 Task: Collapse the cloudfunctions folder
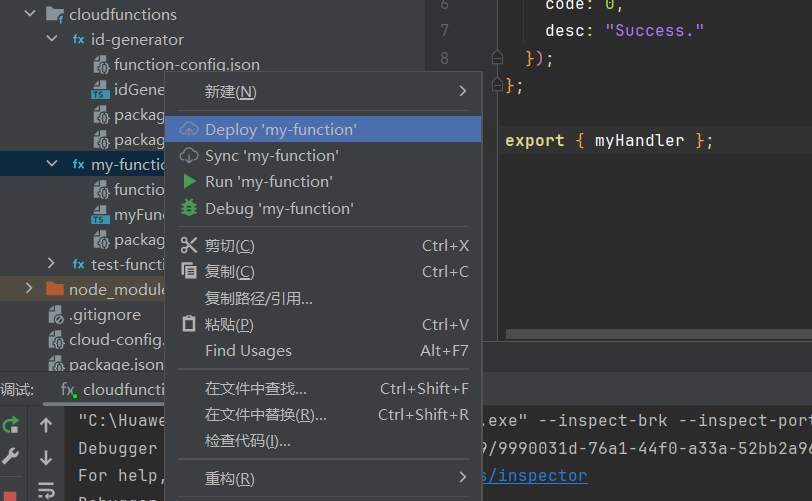[x=30, y=13]
